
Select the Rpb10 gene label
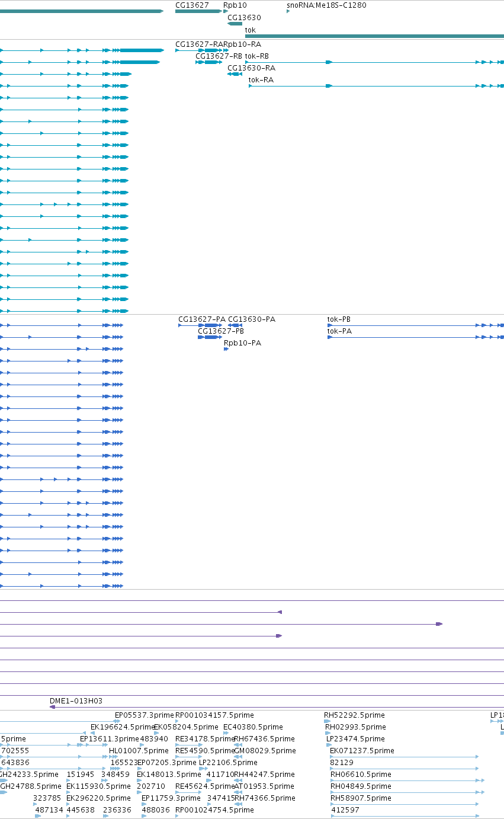[x=235, y=5]
